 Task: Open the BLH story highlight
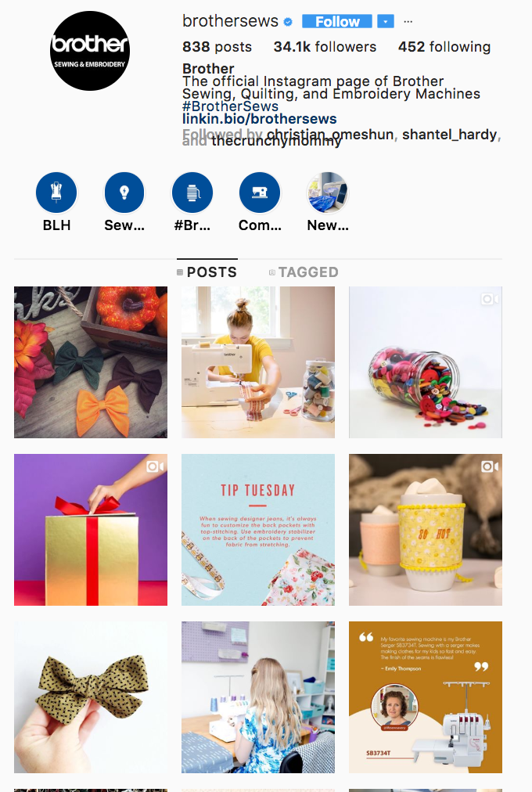pyautogui.click(x=56, y=193)
